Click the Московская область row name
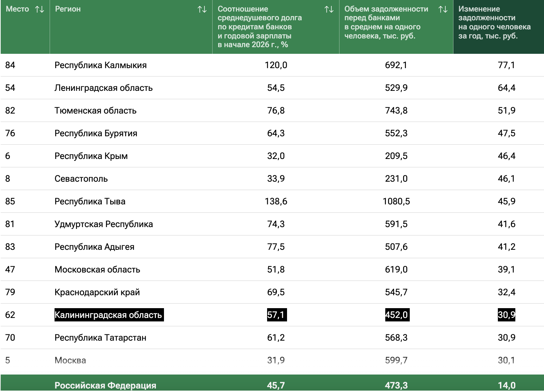 click(x=97, y=270)
